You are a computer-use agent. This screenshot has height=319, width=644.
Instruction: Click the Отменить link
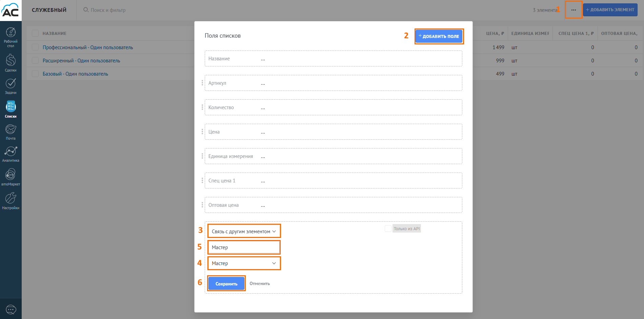point(260,284)
